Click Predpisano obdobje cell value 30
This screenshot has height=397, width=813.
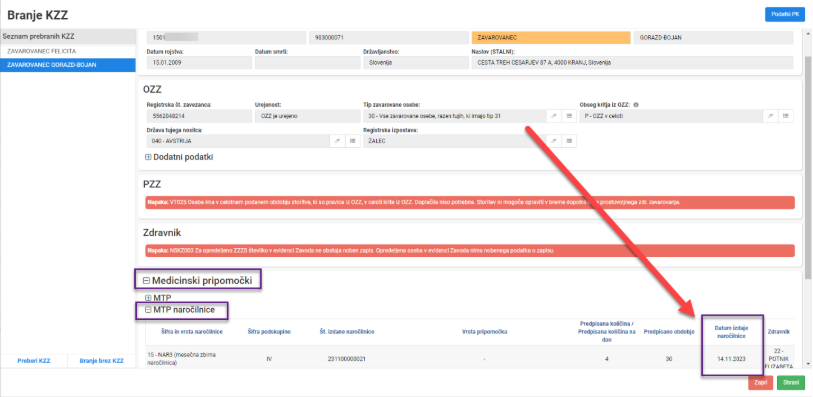669,359
